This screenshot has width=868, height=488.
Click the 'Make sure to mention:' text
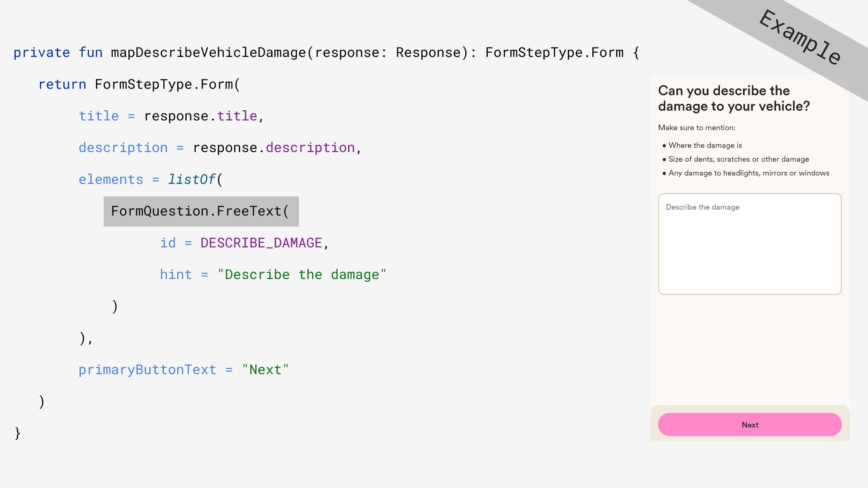[x=697, y=128]
